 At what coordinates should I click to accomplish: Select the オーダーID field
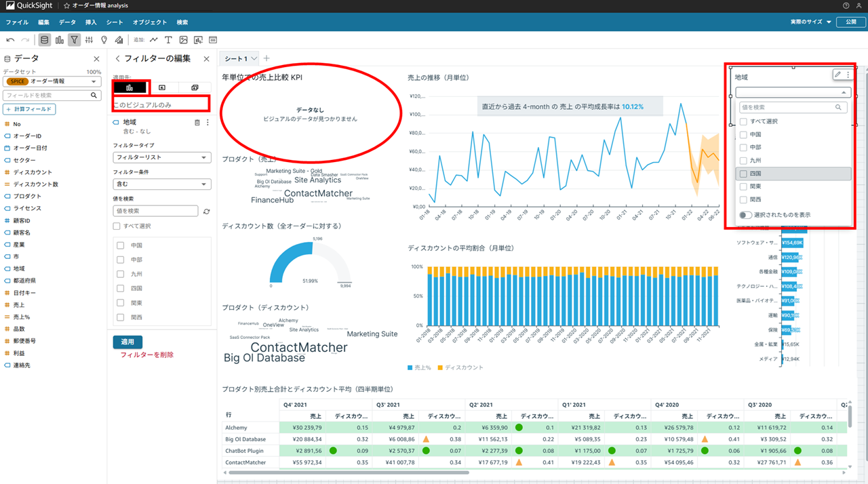[27, 136]
